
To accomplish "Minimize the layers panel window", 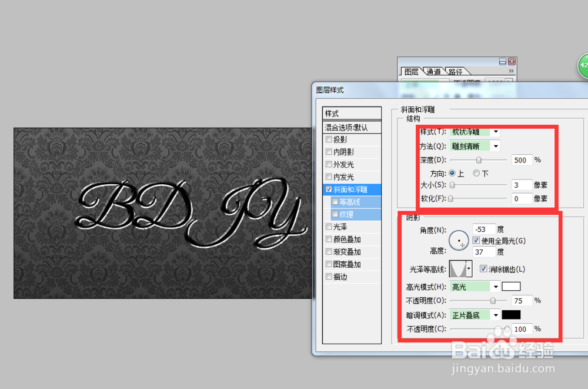I will [503, 62].
